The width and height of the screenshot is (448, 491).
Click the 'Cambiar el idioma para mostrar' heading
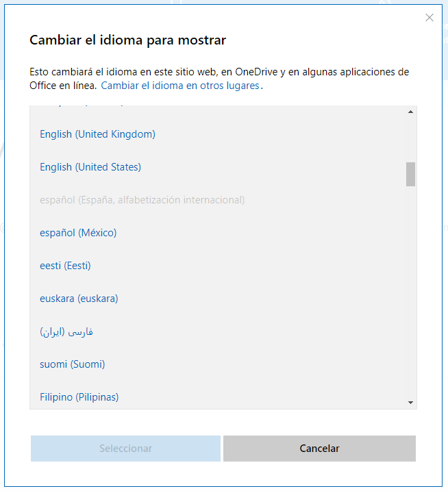coord(127,40)
